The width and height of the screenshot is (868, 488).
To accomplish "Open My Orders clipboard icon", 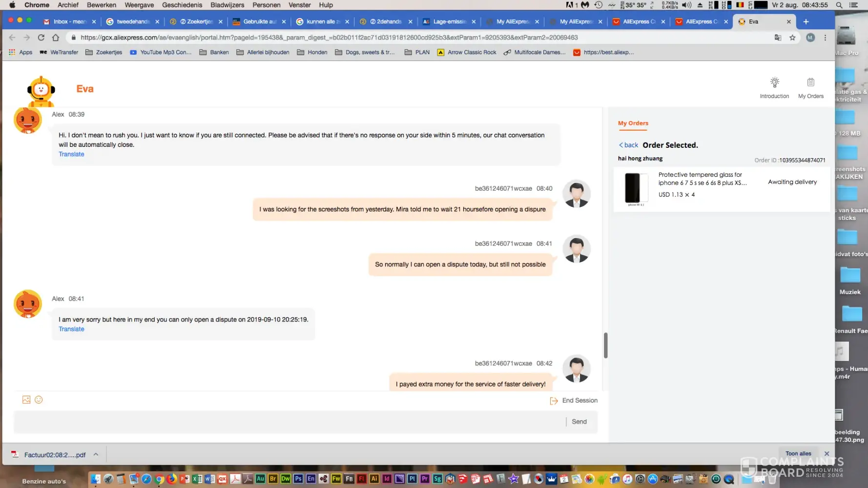I will pyautogui.click(x=810, y=82).
